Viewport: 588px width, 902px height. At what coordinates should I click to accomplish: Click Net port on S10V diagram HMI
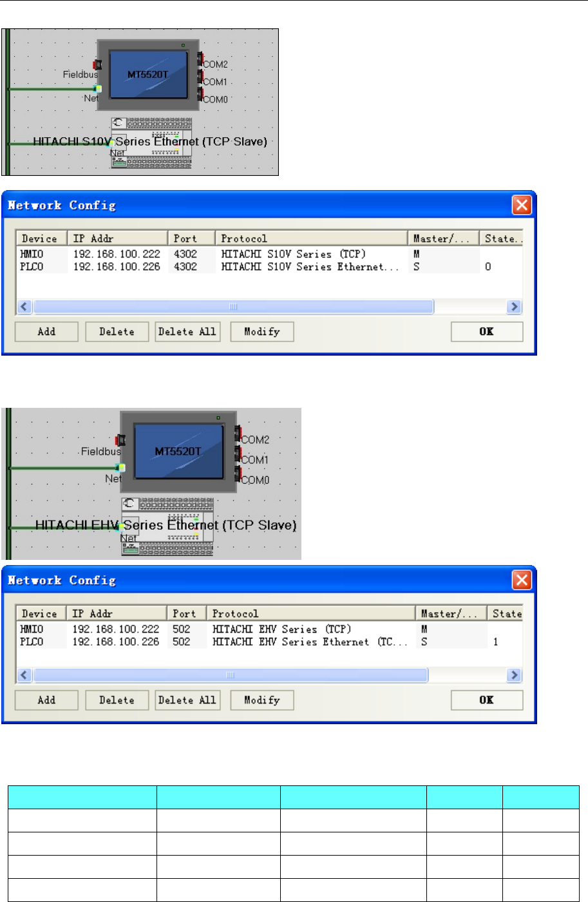pyautogui.click(x=98, y=89)
